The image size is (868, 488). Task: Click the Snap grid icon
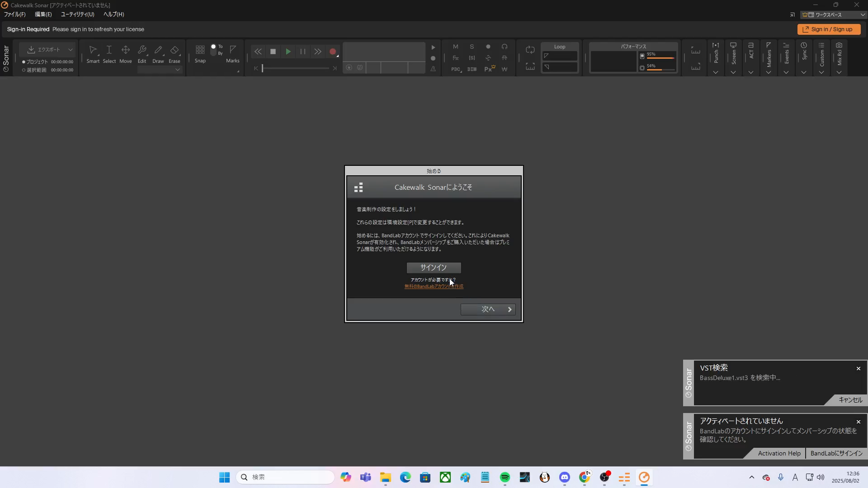200,50
